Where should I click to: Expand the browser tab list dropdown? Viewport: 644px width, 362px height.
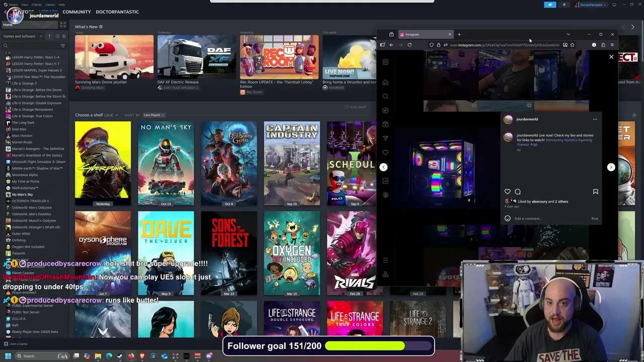pyautogui.click(x=568, y=34)
